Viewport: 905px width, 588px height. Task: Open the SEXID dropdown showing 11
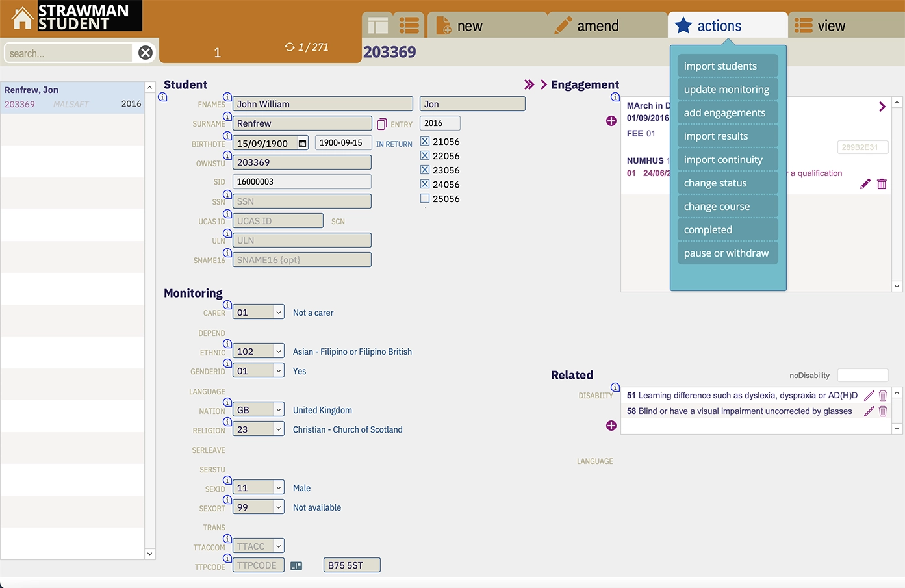(259, 488)
